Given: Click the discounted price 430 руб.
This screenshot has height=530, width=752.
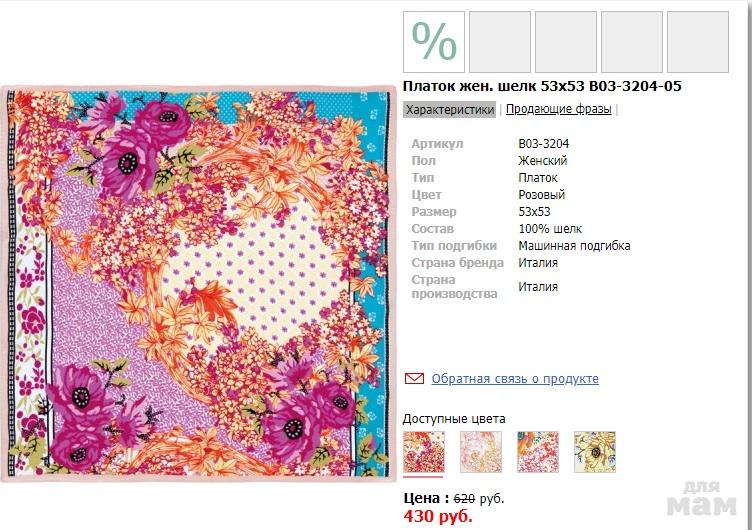Looking at the screenshot, I should click(x=437, y=517).
